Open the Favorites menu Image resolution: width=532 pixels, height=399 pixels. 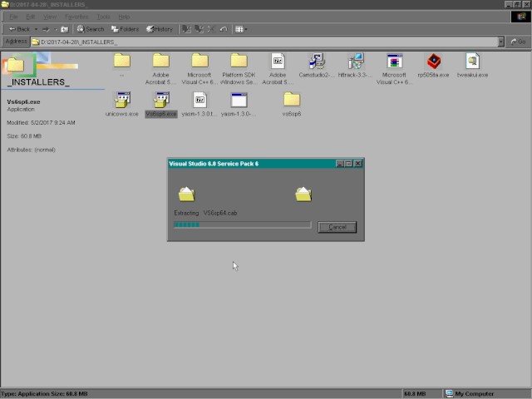click(76, 17)
